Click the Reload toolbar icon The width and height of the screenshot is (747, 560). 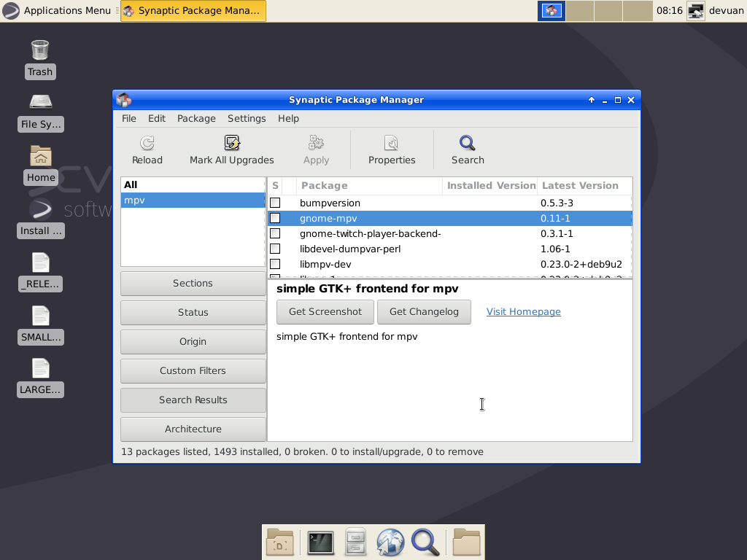[x=147, y=149]
